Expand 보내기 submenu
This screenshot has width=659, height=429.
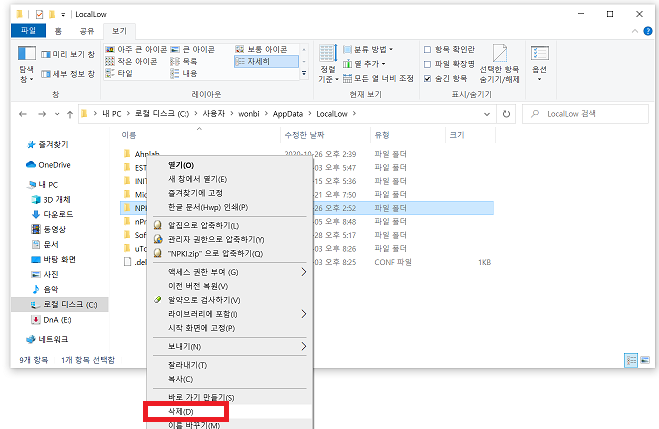[x=230, y=346]
